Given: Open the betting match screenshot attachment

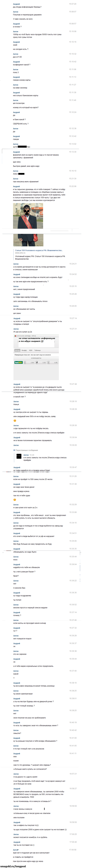Looking at the screenshot, I should pos(36,357).
